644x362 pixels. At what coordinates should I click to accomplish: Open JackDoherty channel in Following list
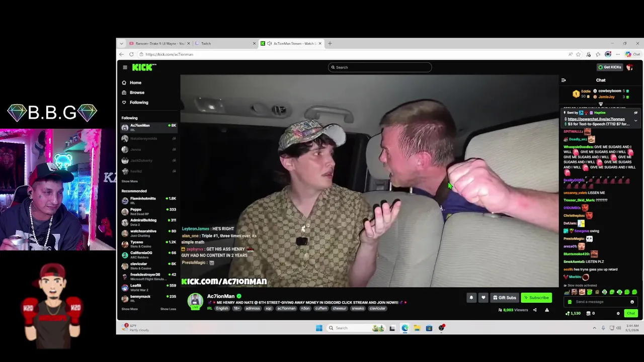click(148, 160)
